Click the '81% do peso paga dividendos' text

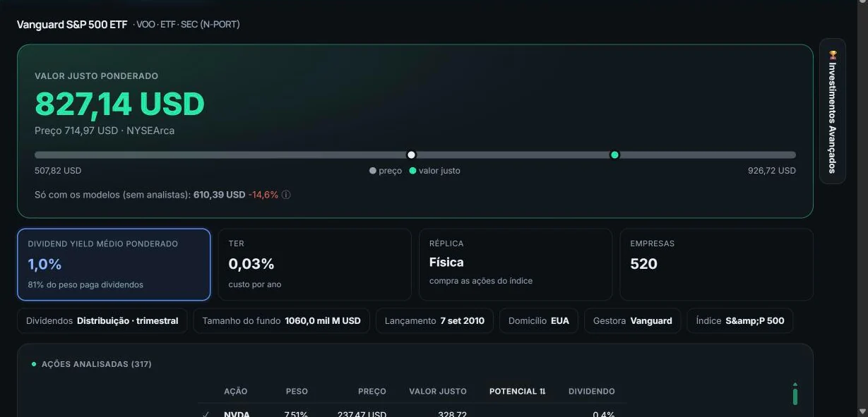click(x=85, y=284)
